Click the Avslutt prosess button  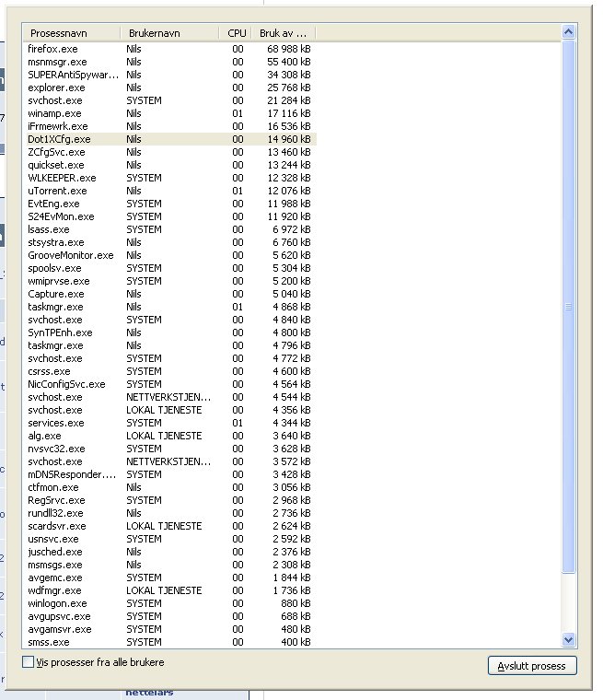pyautogui.click(x=532, y=666)
